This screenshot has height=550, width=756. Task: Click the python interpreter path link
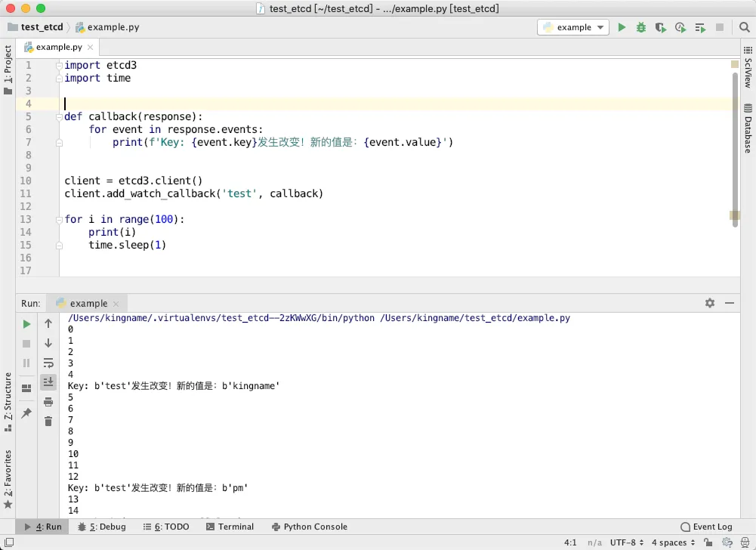tap(221, 318)
